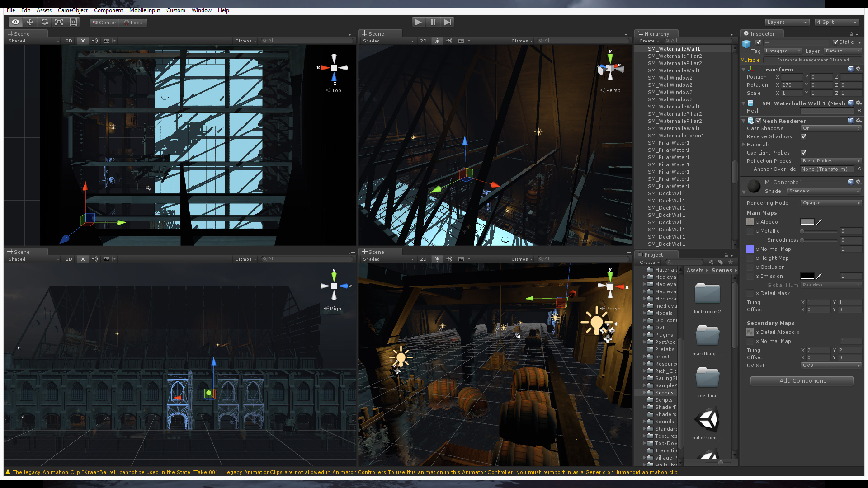
Task: Open the GameObject menu
Action: (72, 10)
